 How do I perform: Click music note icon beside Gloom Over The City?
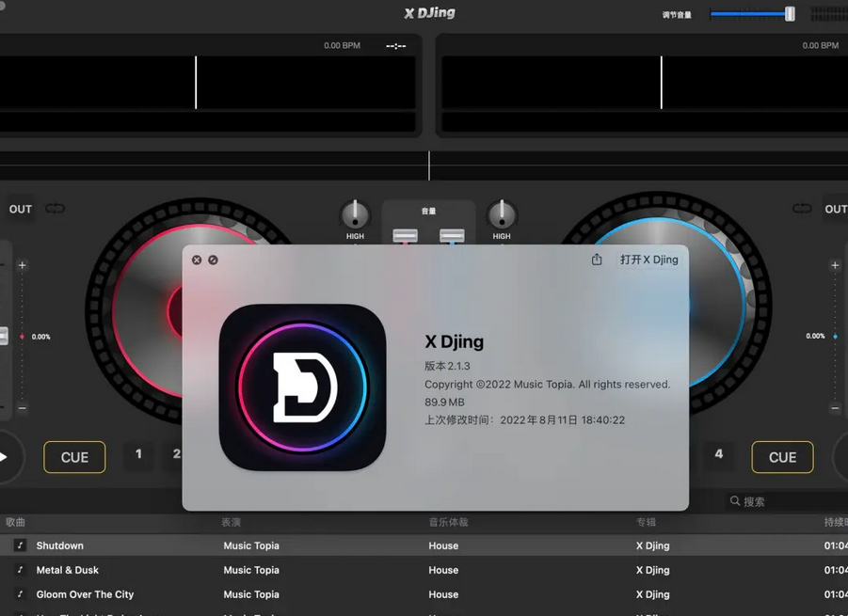pyautogui.click(x=20, y=593)
